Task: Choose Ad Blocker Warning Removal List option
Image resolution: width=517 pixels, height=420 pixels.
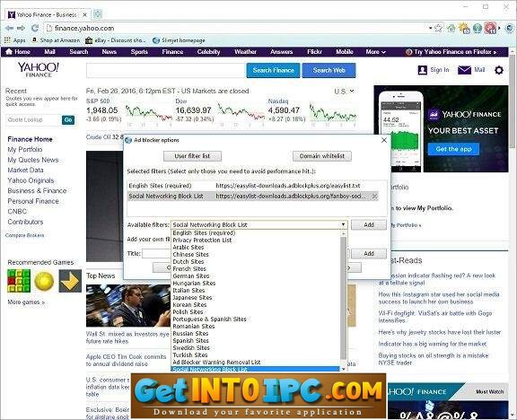Action: click(x=216, y=362)
